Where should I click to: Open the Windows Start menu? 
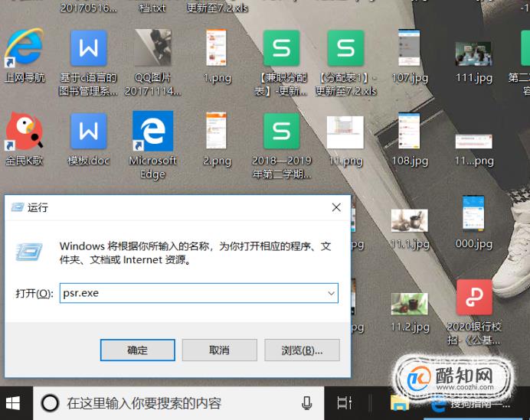(x=13, y=403)
